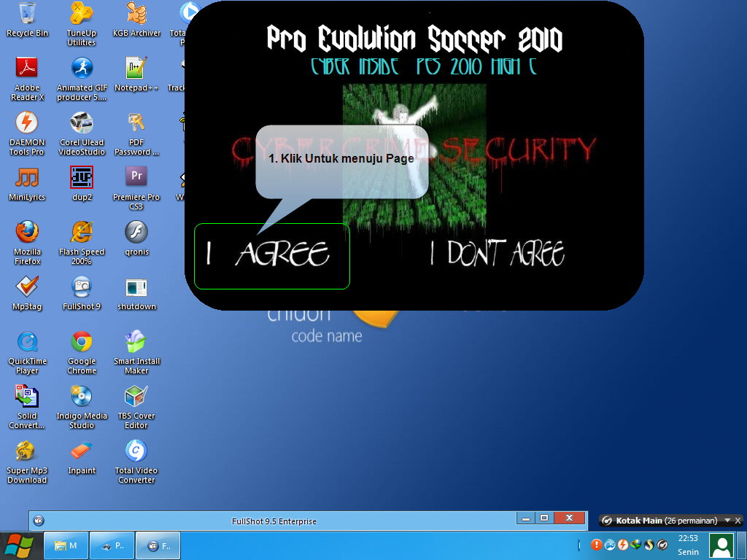Viewport: 747px width, 560px height.
Task: Click the I DON'T AGREE button
Action: (497, 253)
